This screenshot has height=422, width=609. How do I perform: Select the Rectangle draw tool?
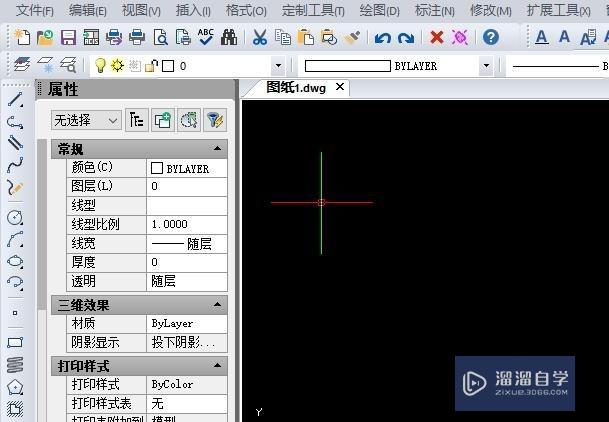[15, 342]
